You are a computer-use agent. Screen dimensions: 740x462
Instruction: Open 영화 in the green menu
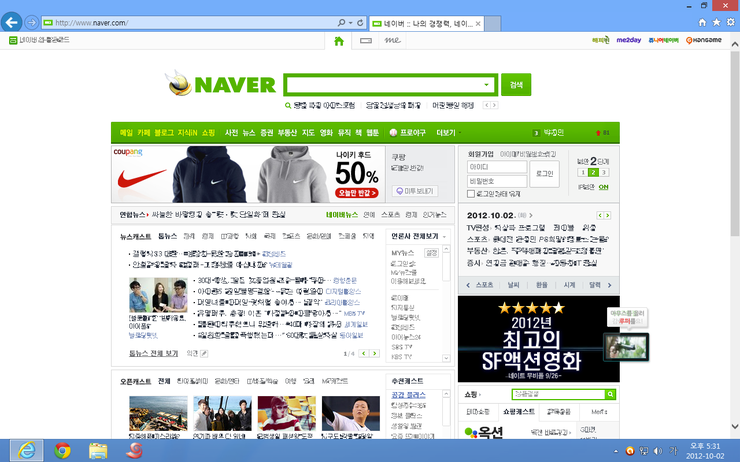tap(326, 133)
